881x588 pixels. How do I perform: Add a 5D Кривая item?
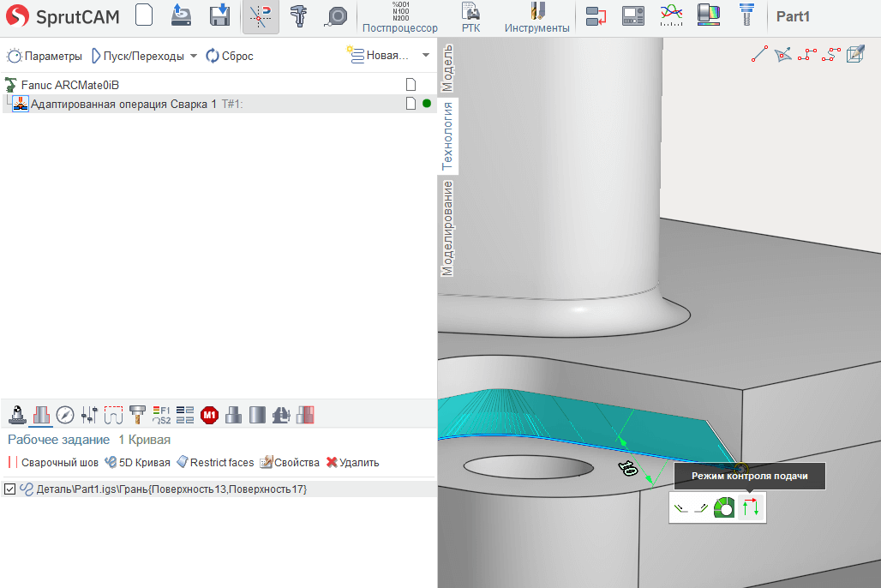point(138,462)
